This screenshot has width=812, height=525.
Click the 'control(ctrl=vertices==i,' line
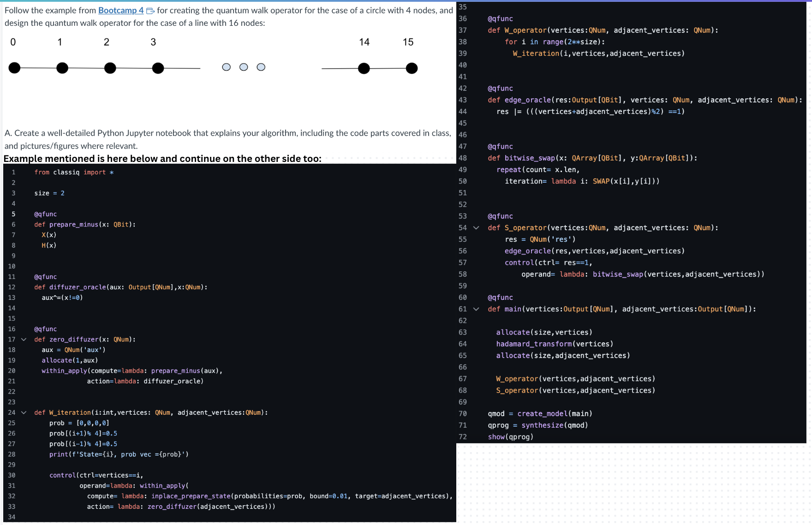pos(96,475)
